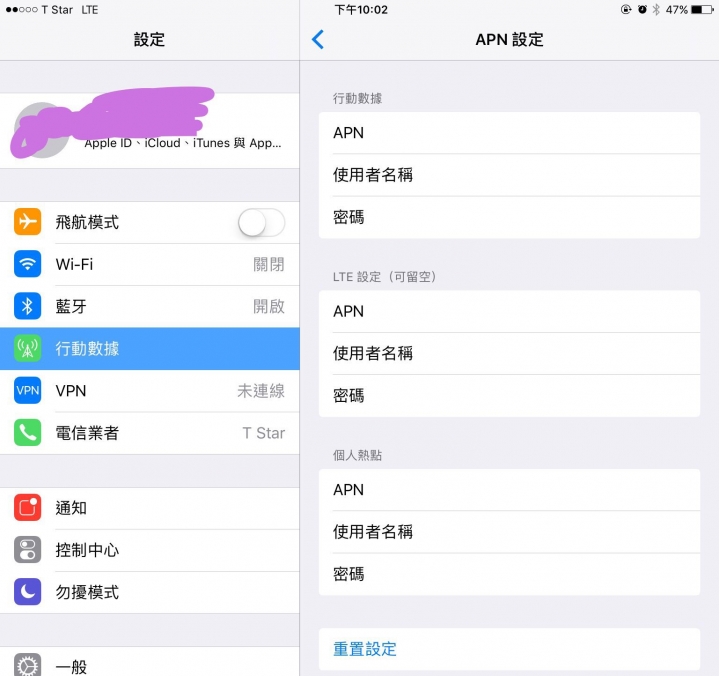Open the Apple ID account row
This screenshot has width=720, height=676.
pyautogui.click(x=150, y=131)
